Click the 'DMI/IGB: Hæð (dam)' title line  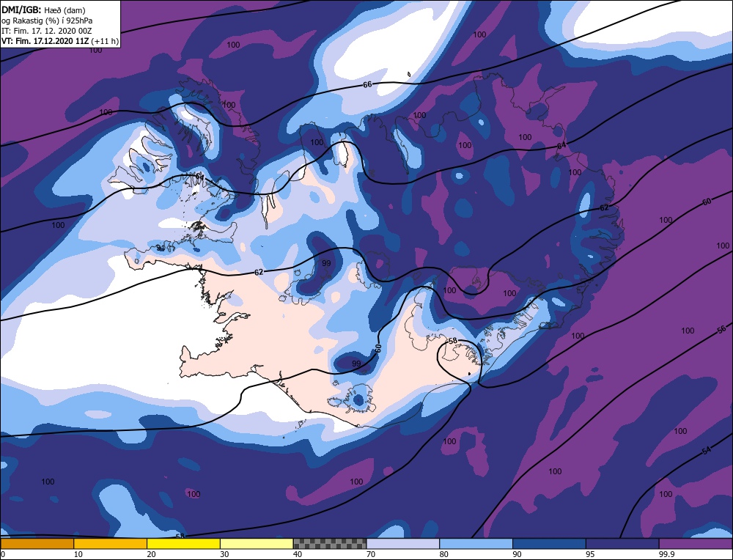[43, 10]
